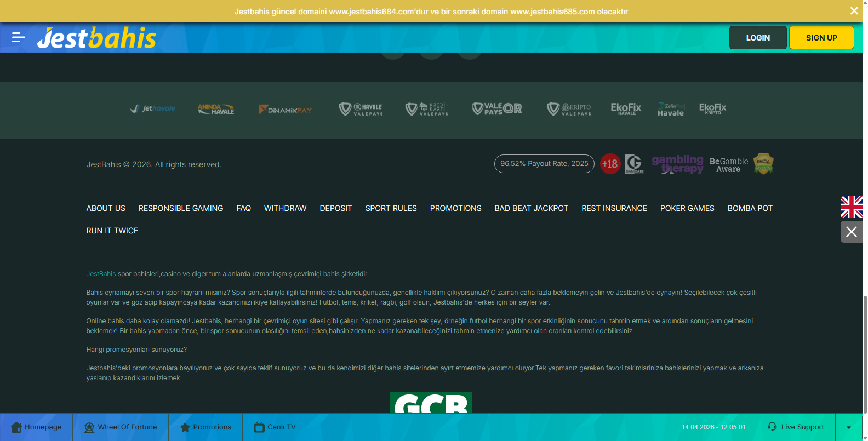
Task: Open Wheel Of Fortune in bottom bar
Action: click(121, 427)
